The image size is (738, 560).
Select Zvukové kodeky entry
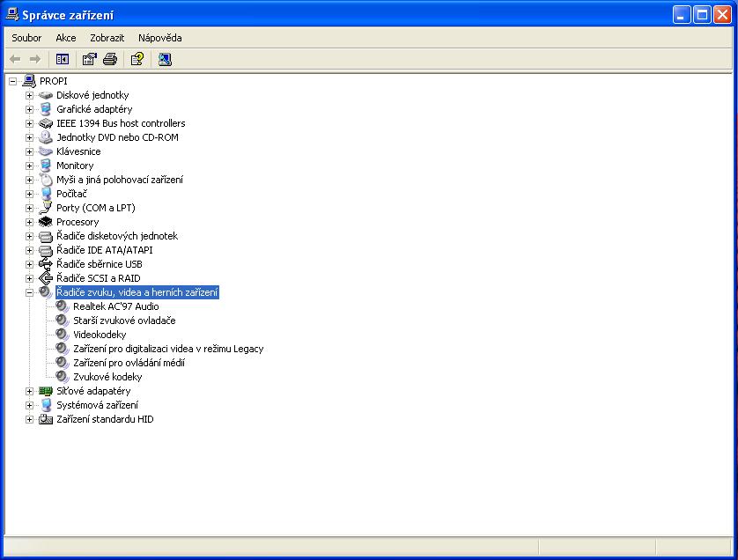click(x=107, y=377)
